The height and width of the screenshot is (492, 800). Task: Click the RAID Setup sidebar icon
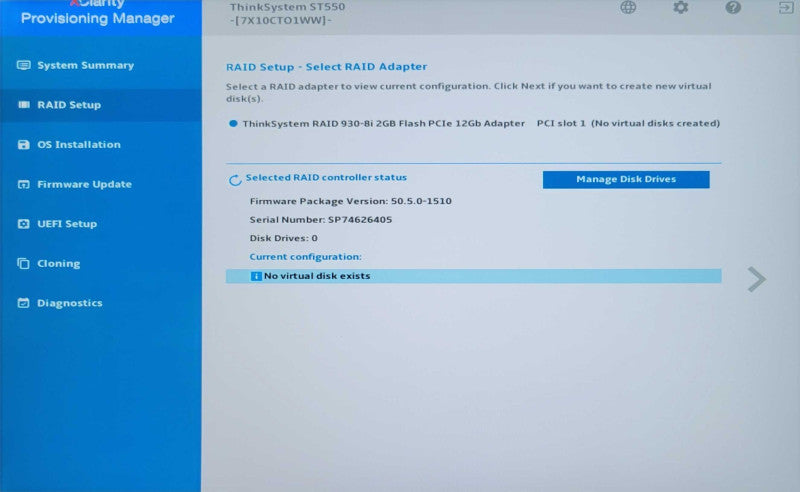tap(23, 105)
